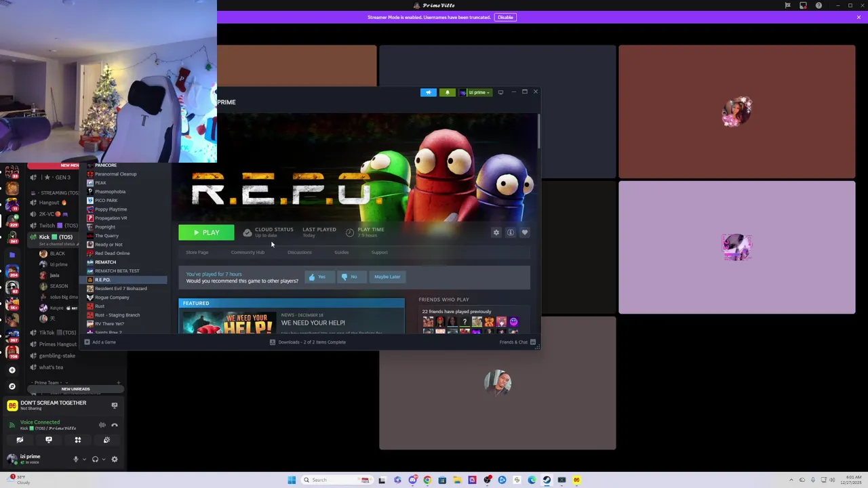Open headphone output options chevron
Viewport: 868px width, 488px height.
pos(104,460)
